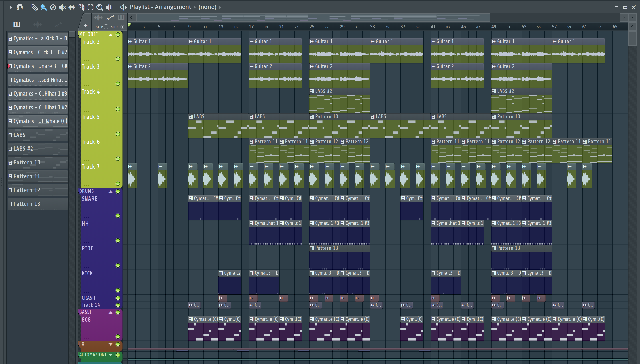Show automation clips in picker
Screen dimensions: 640x364
click(58, 24)
